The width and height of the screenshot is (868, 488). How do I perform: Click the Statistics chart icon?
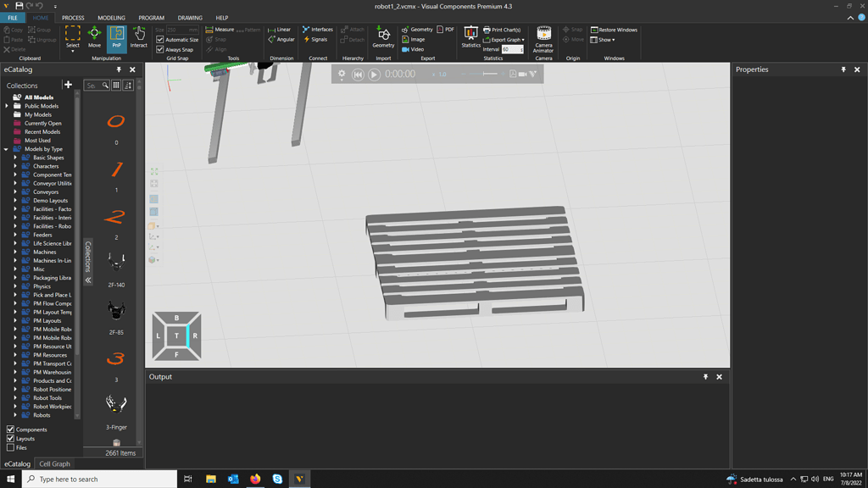pyautogui.click(x=471, y=34)
